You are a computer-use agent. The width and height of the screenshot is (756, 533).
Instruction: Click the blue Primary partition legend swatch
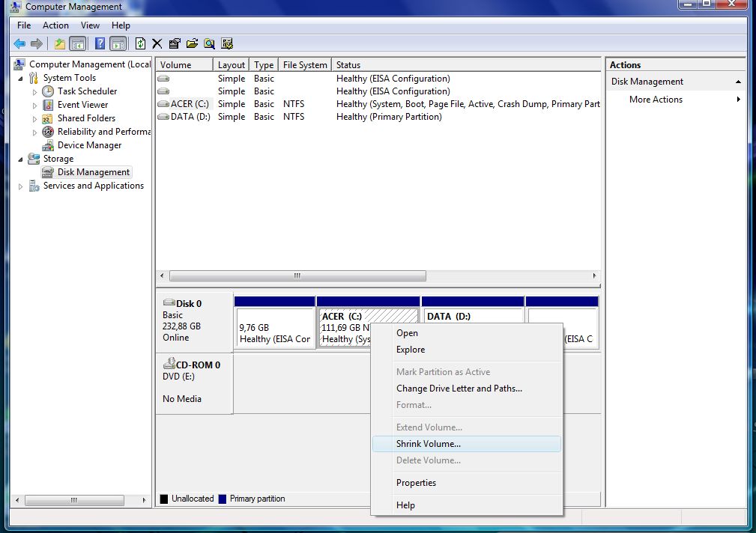click(223, 499)
